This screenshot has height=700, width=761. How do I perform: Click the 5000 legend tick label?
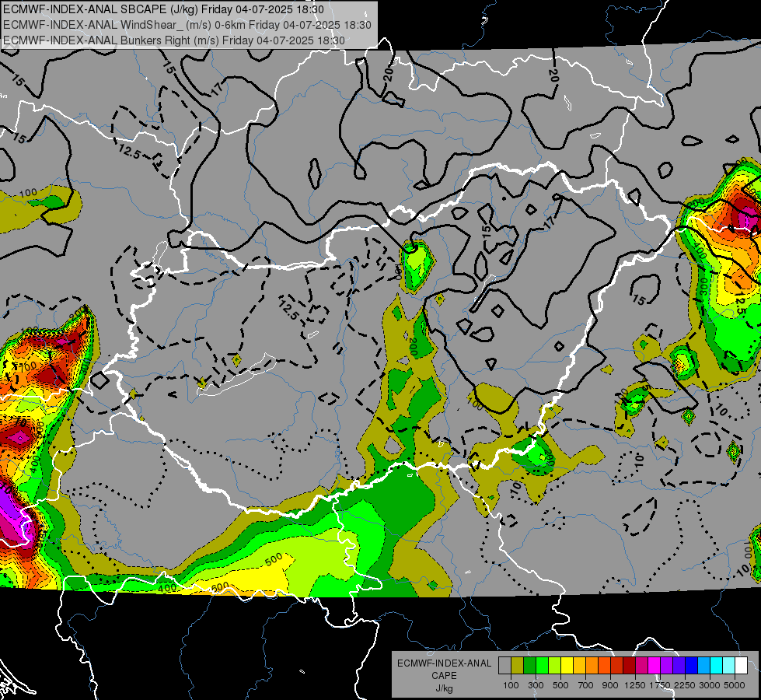pos(735,685)
